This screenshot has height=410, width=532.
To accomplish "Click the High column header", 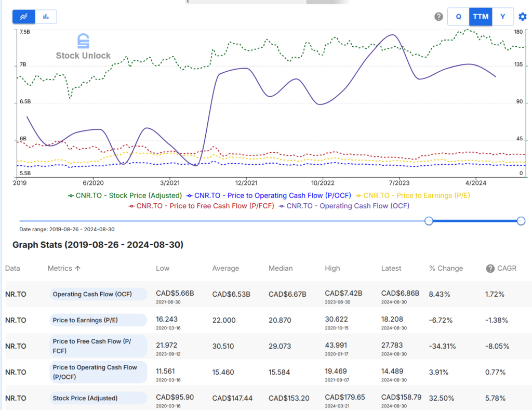I will pos(332,268).
